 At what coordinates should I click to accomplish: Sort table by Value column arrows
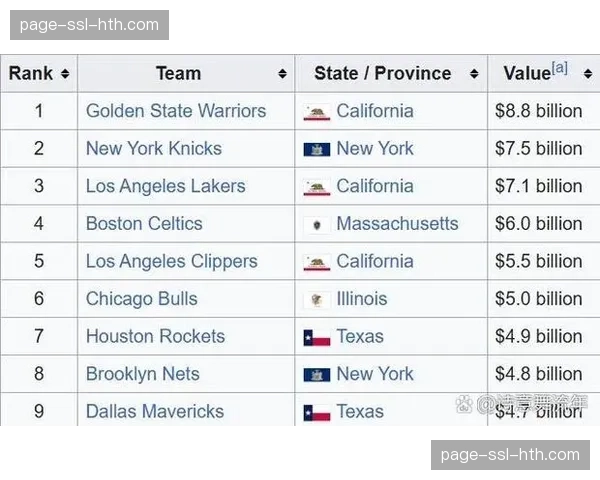[587, 74]
